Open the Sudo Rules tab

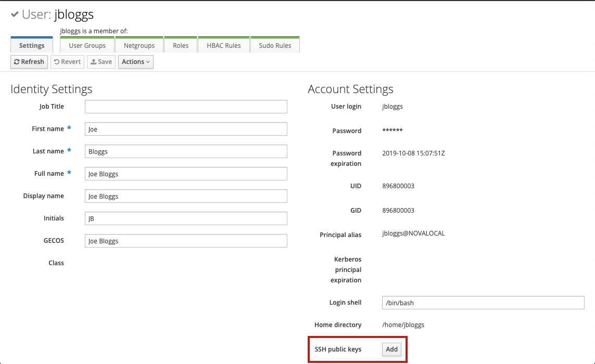275,45
